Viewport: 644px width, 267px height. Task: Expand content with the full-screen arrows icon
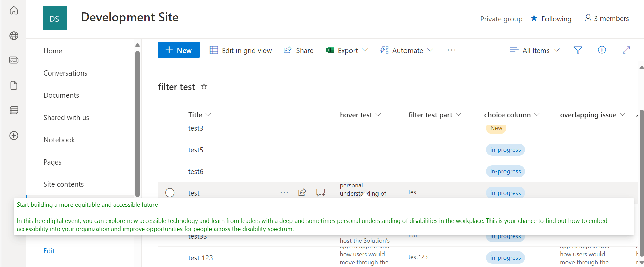626,50
